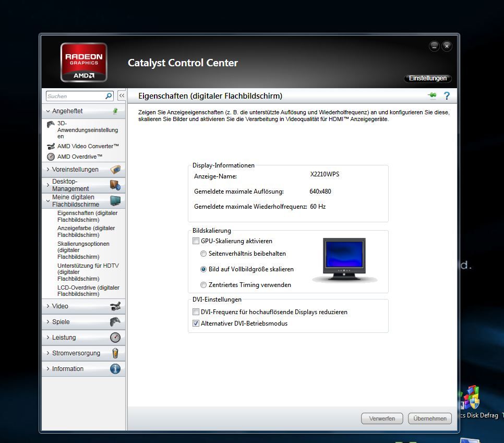
Task: Click the monitor preview image in Bildskalierung
Action: point(344,260)
